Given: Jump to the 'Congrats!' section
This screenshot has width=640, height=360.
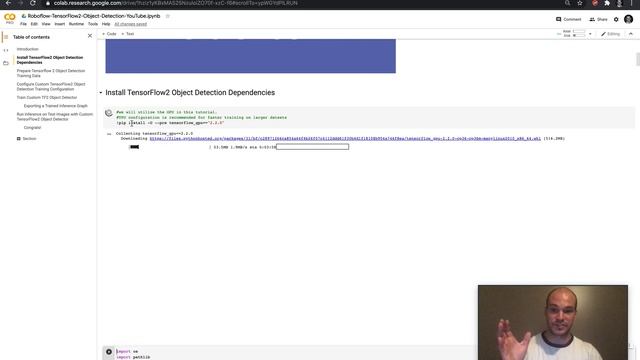Looking at the screenshot, I should click(x=32, y=127).
